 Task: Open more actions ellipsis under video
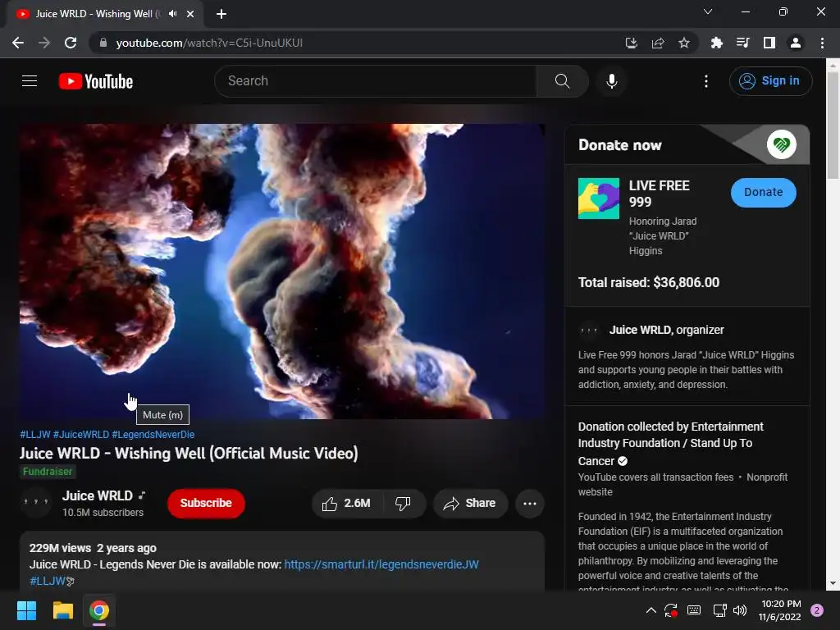529,503
